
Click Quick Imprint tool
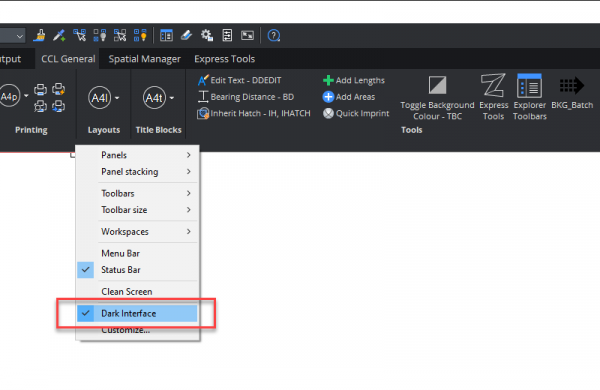click(x=356, y=113)
